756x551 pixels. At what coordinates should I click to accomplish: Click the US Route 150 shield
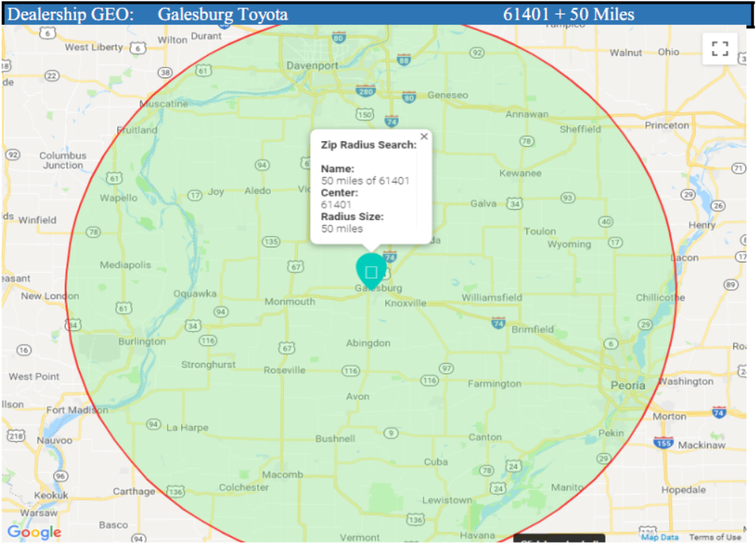point(365,114)
